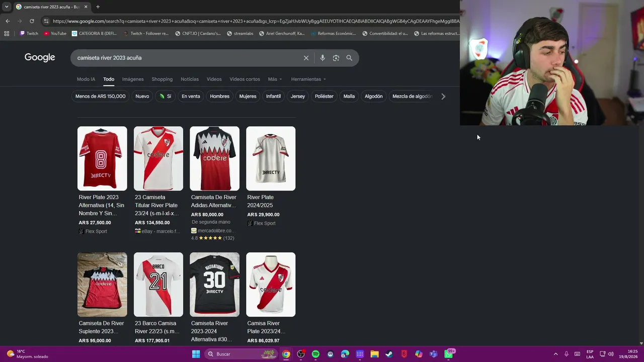
Task: Toggle the 'En venta' filter chip
Action: click(191, 96)
